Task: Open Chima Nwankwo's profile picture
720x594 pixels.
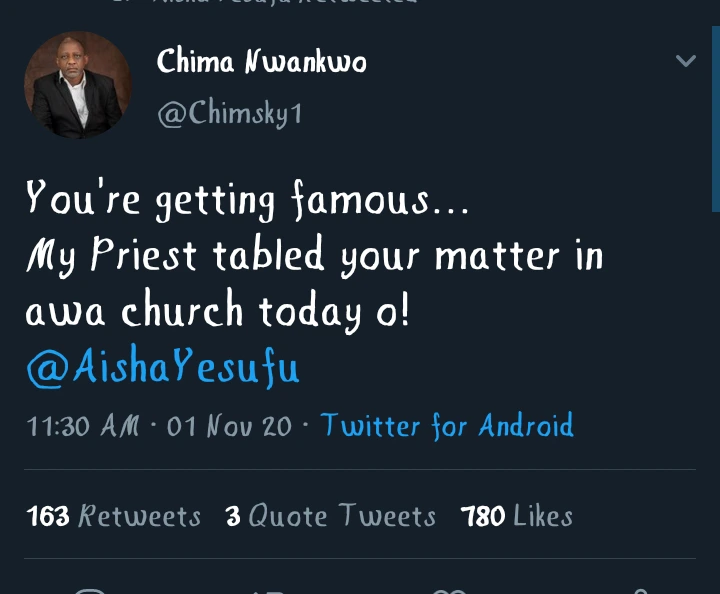Action: pyautogui.click(x=77, y=84)
